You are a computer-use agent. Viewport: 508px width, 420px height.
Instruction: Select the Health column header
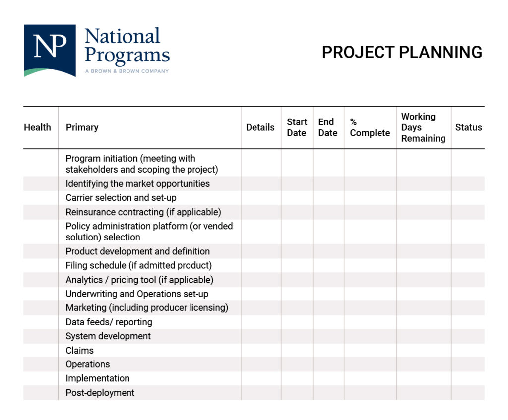click(x=37, y=127)
